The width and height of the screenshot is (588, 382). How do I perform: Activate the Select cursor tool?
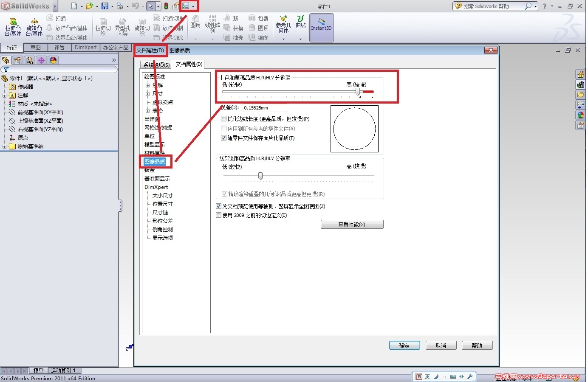[x=150, y=6]
